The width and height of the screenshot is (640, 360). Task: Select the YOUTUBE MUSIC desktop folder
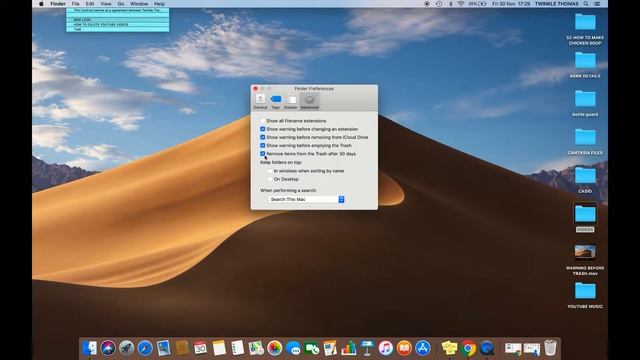[x=585, y=291]
